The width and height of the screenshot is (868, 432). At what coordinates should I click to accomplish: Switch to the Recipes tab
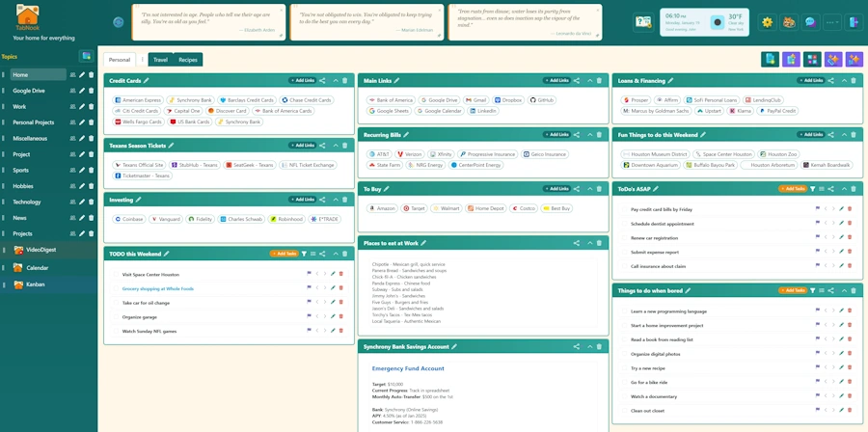coord(188,60)
